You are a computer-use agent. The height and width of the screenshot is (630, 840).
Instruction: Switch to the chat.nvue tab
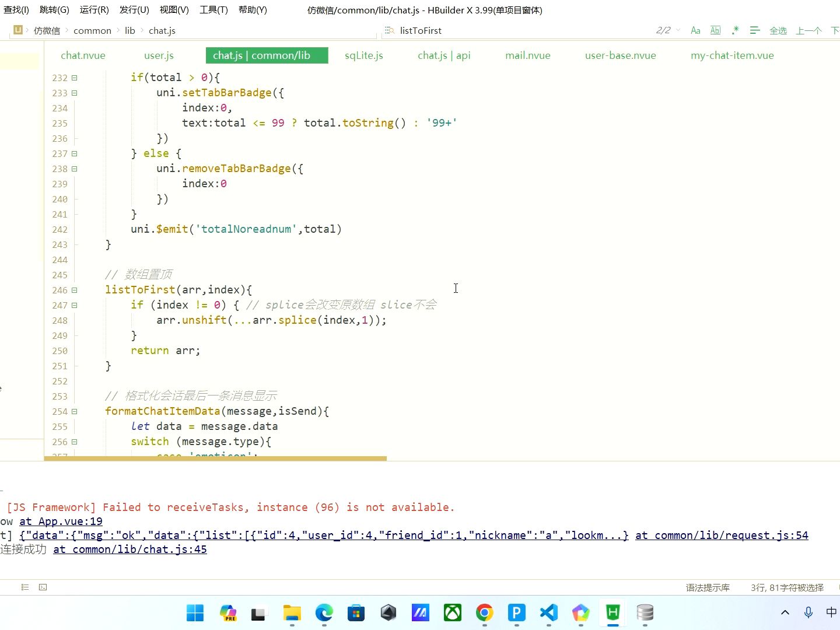click(x=83, y=55)
